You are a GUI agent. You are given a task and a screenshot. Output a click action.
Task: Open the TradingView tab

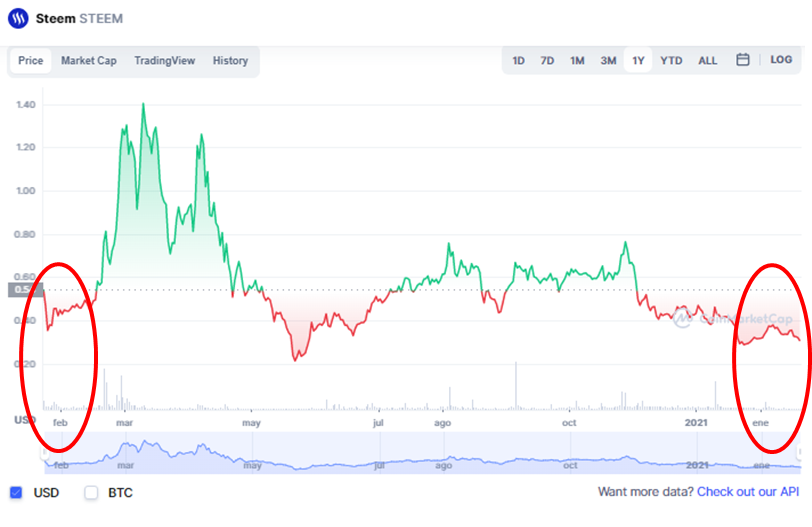click(165, 61)
